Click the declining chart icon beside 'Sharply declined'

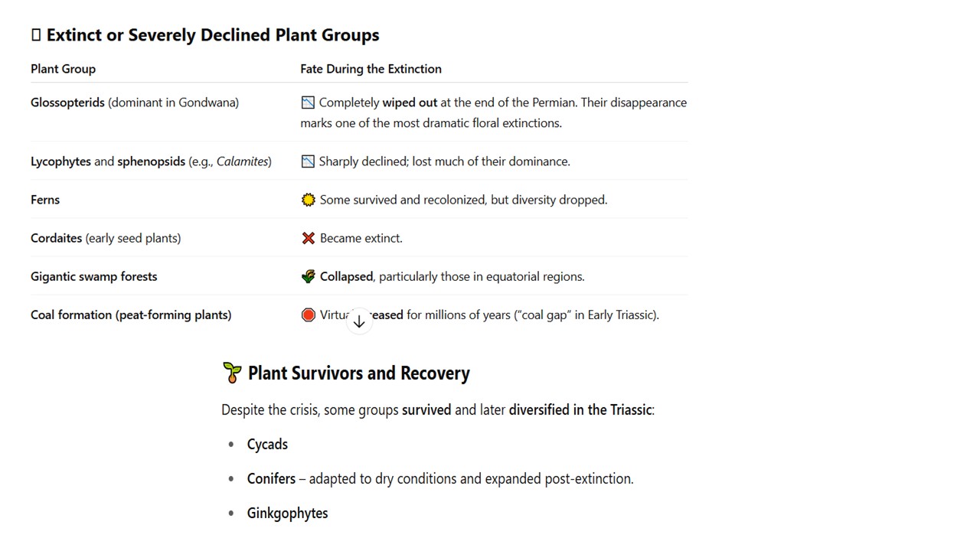coord(308,161)
